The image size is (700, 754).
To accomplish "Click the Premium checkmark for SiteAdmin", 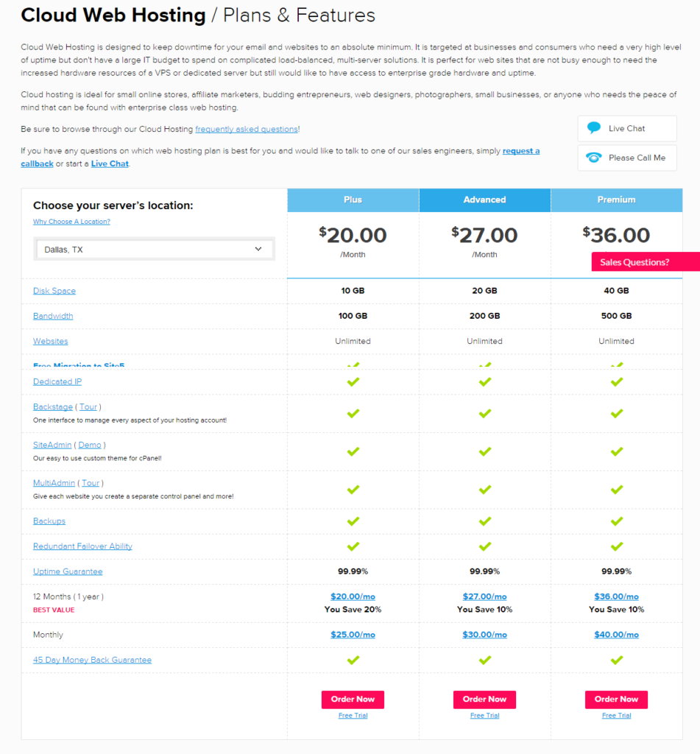I will point(616,453).
